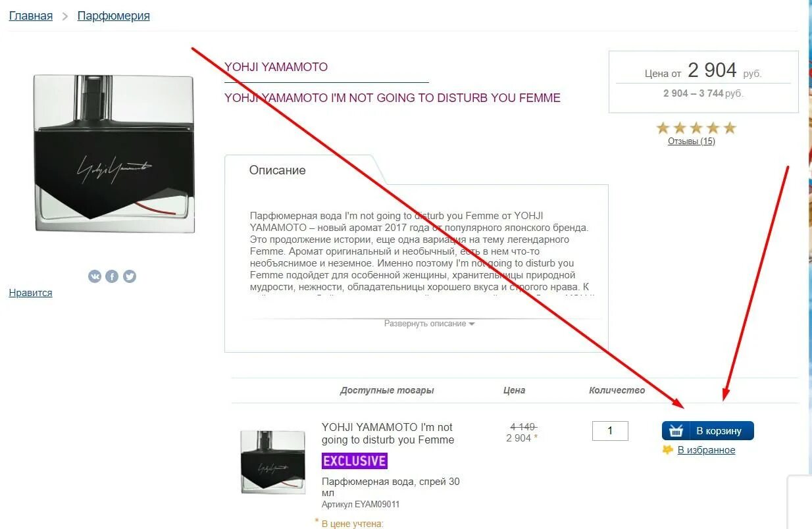Share product via Facebook icon
Viewport: 812px width, 529px height.
[112, 276]
